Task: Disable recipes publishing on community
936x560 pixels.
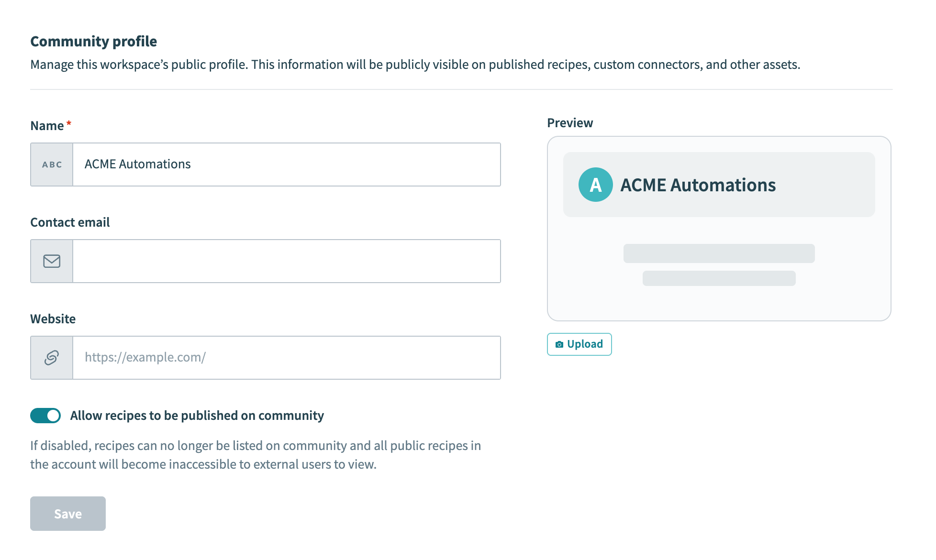Action: [45, 416]
